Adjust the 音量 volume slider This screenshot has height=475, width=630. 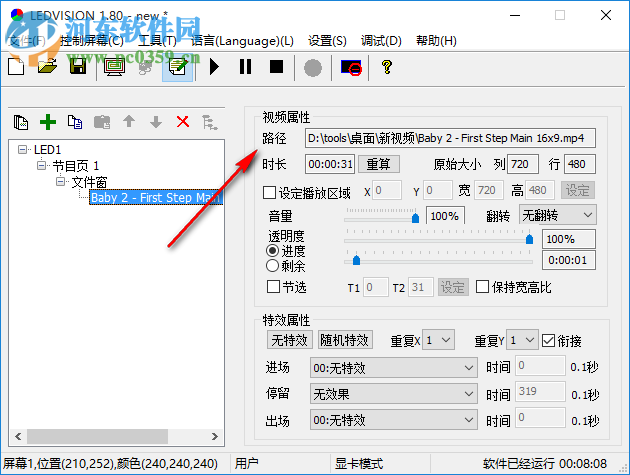pos(415,218)
